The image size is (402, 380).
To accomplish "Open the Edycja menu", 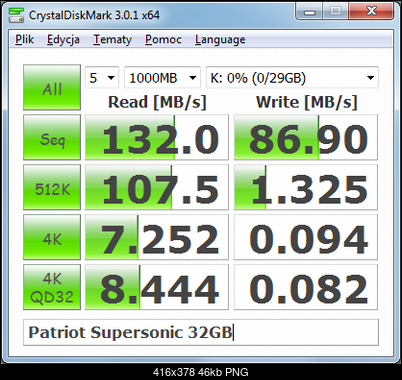I will click(63, 40).
